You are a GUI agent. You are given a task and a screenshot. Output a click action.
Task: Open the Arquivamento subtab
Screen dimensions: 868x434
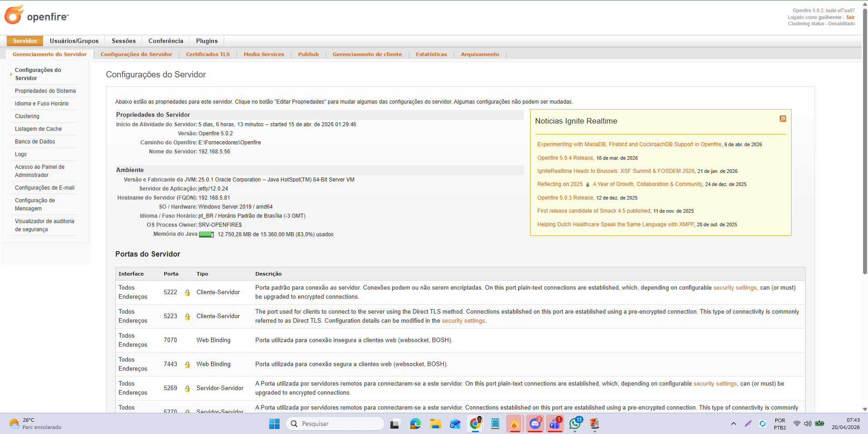click(480, 54)
